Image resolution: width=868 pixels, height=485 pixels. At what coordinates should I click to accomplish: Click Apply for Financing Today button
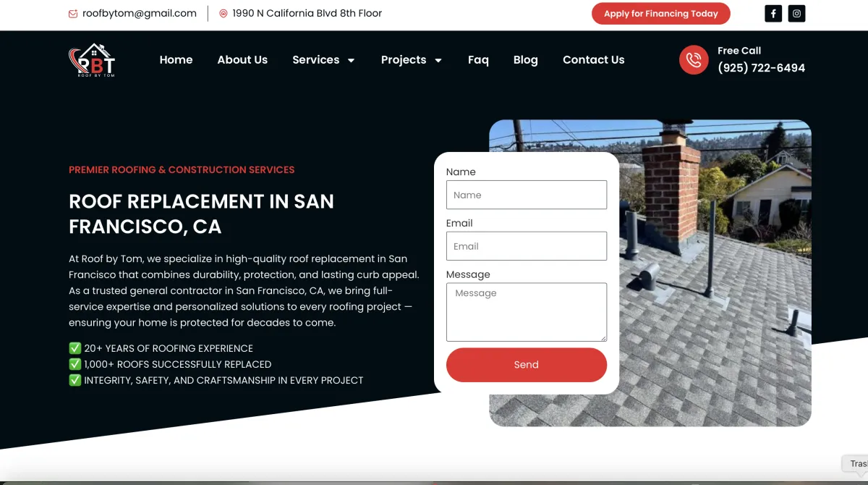pyautogui.click(x=661, y=14)
